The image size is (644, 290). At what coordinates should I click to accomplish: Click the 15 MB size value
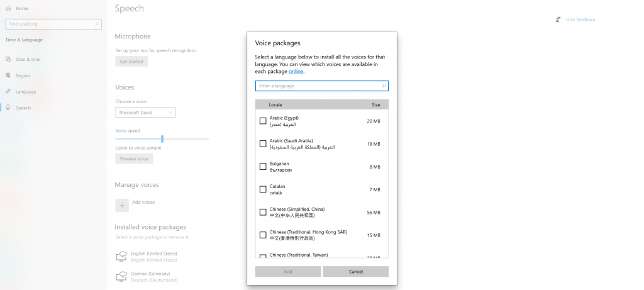[x=374, y=235]
